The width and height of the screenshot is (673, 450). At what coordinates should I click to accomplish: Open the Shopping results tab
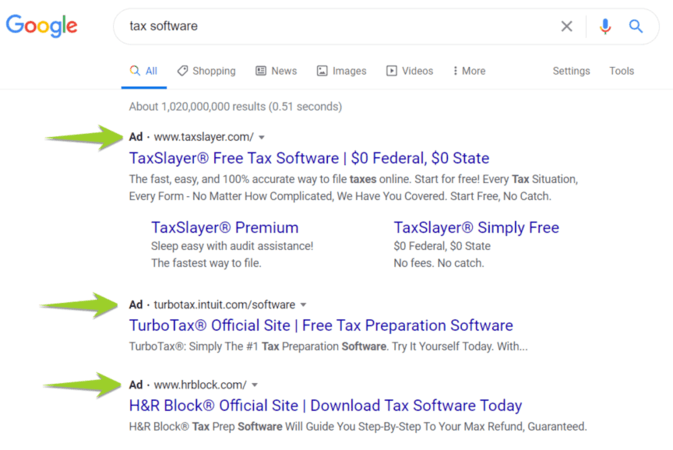[x=206, y=71]
